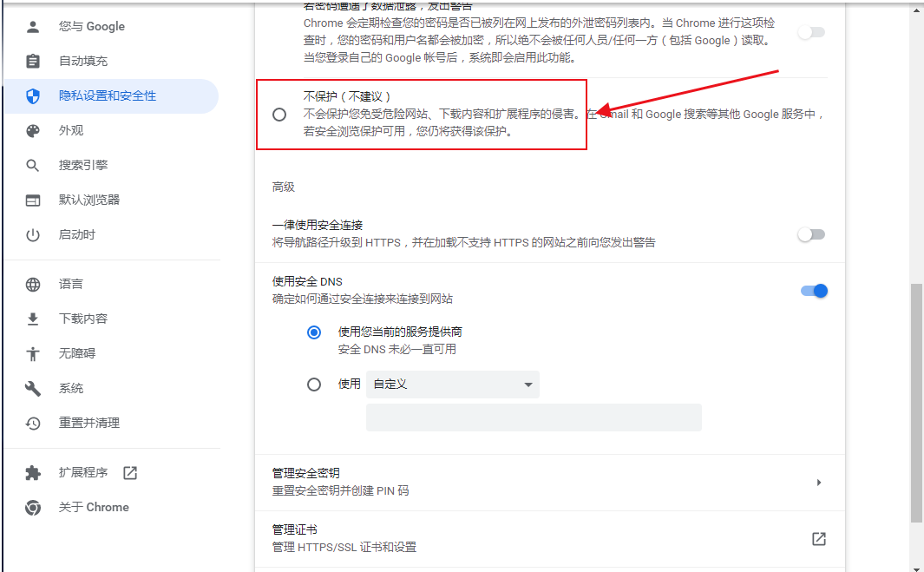Click the power icon for 启动时
Image resolution: width=924 pixels, height=572 pixels.
pos(33,234)
